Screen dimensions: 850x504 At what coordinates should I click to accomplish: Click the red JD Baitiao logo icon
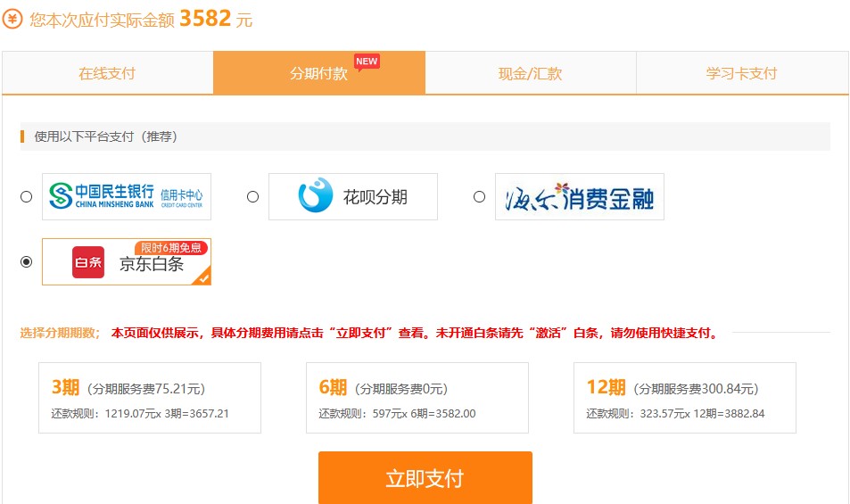[x=88, y=262]
